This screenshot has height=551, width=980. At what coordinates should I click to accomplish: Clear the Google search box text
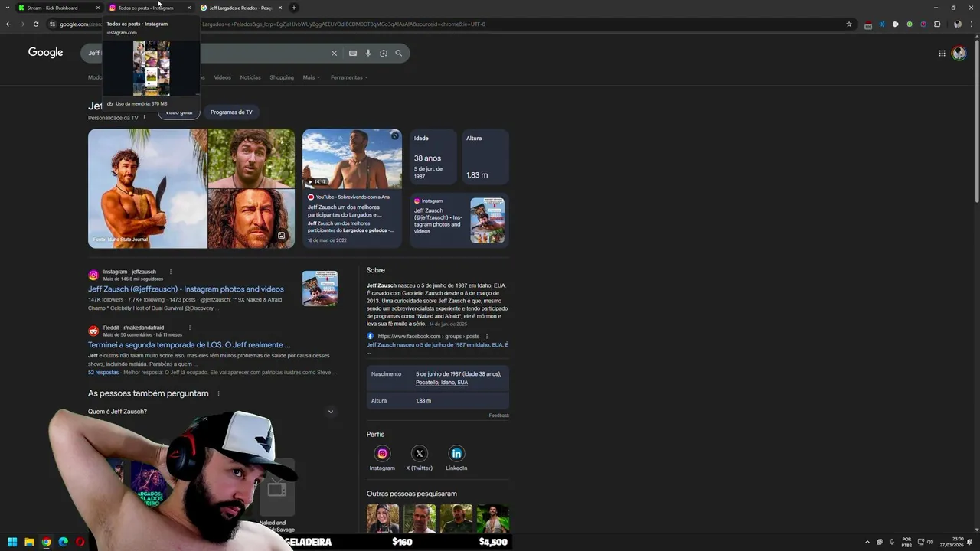coord(334,53)
